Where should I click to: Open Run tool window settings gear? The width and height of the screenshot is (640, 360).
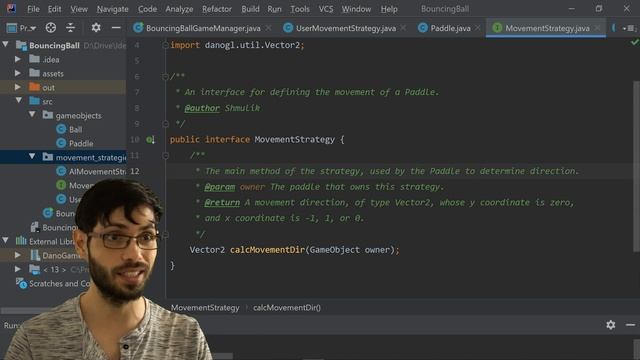coord(611,325)
